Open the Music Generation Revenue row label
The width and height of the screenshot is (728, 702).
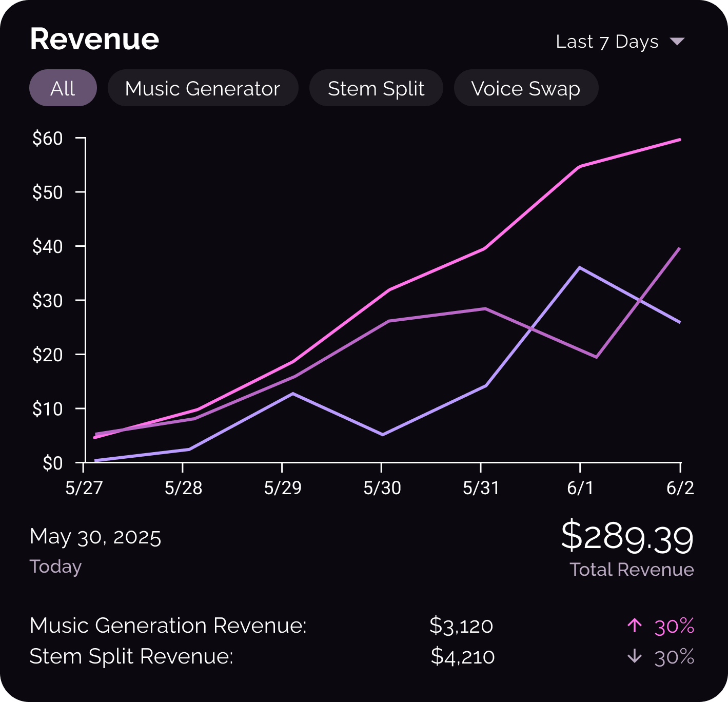coord(168,626)
